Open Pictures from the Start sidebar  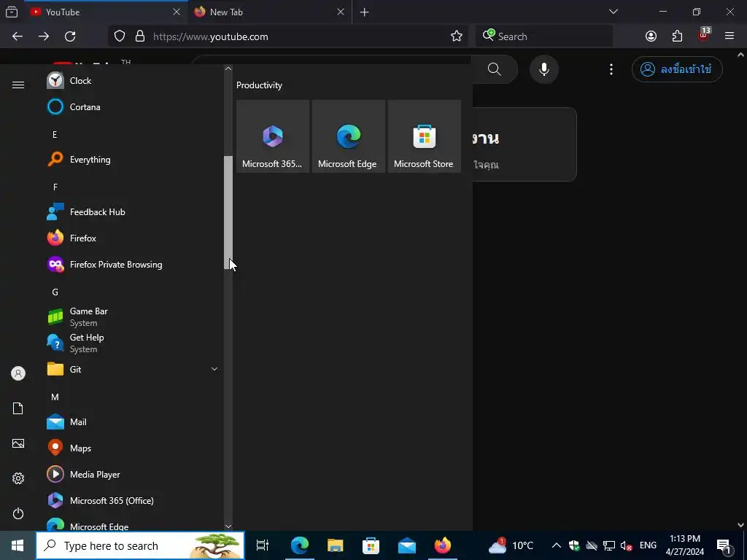18,444
